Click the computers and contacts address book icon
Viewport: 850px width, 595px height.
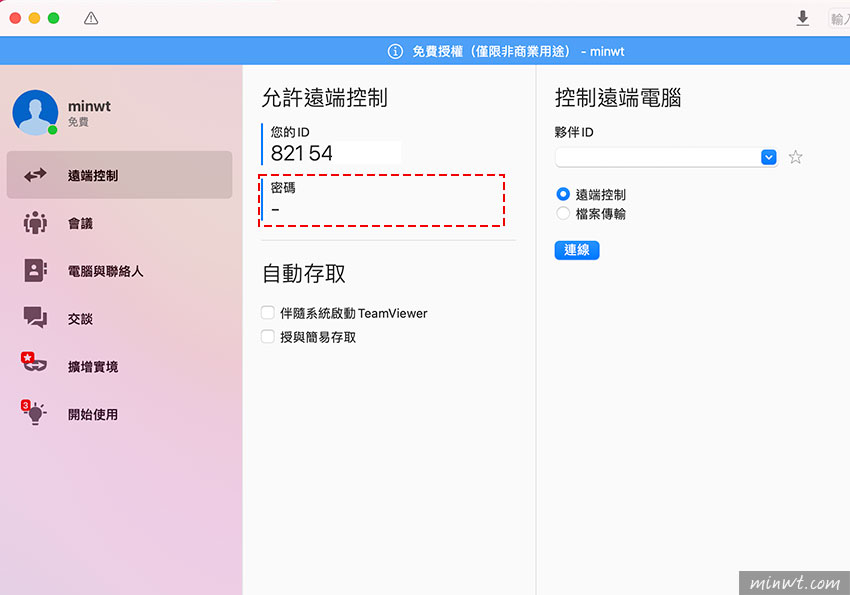coord(35,270)
